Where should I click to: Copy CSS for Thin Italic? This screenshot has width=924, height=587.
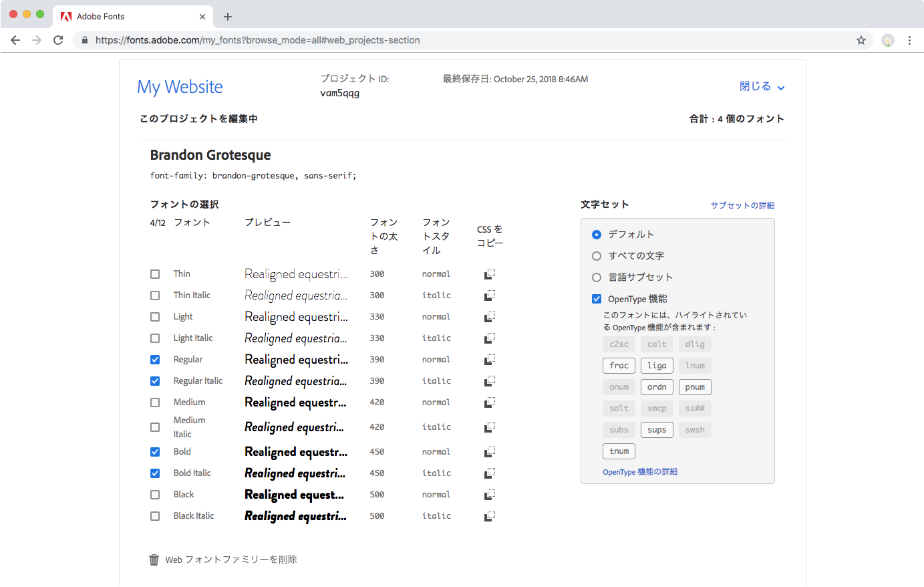coord(490,296)
